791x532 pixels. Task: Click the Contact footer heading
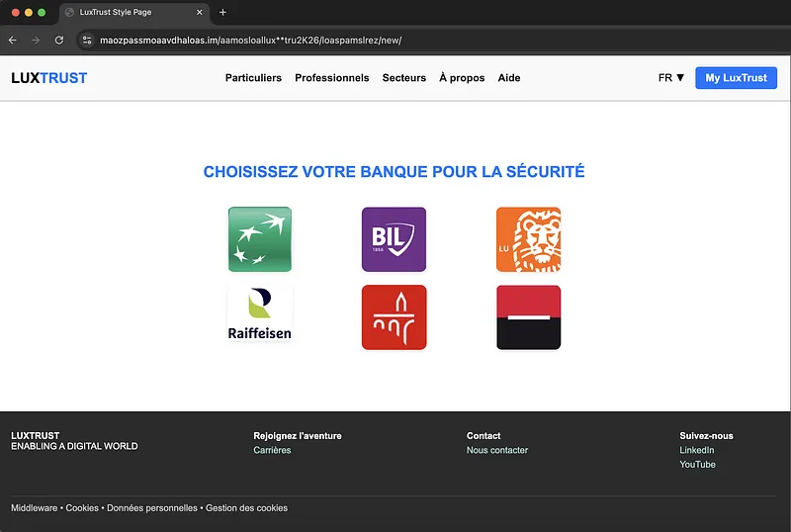pos(483,436)
